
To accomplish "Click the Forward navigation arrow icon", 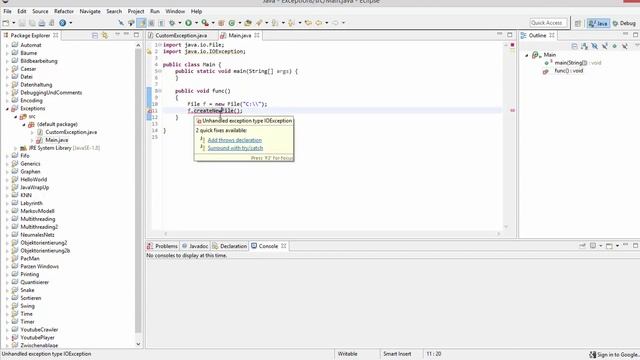I will 335,23.
